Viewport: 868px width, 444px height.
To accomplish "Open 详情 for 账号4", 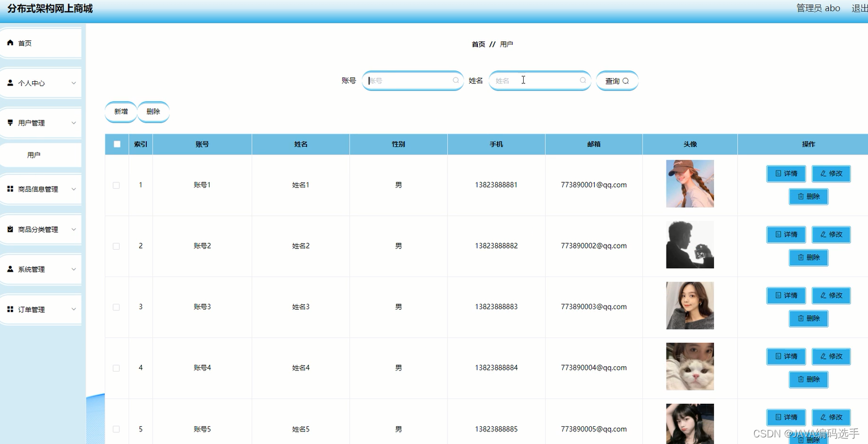I will [x=786, y=356].
